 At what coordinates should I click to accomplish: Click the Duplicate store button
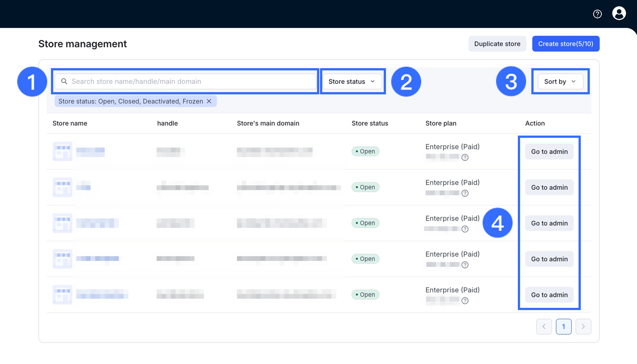click(x=497, y=44)
